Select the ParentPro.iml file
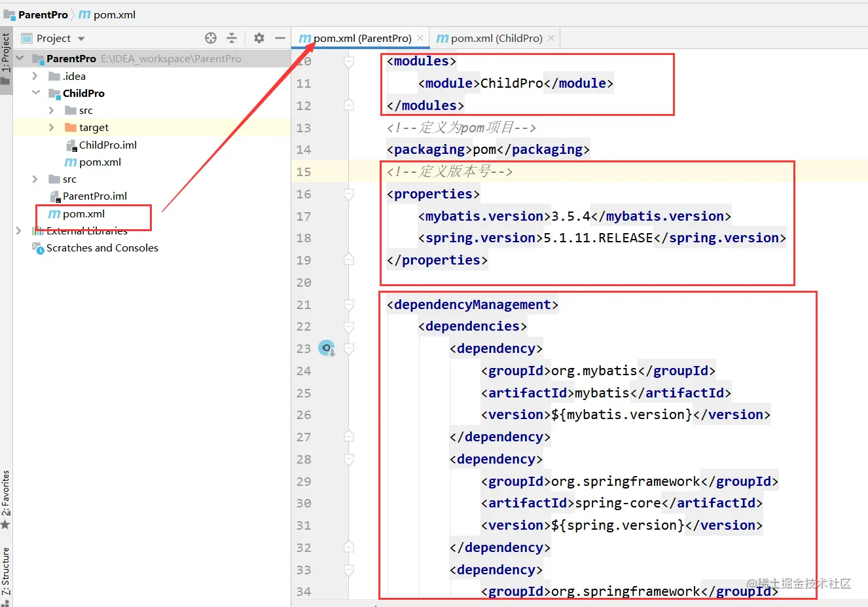This screenshot has height=607, width=868. tap(88, 196)
